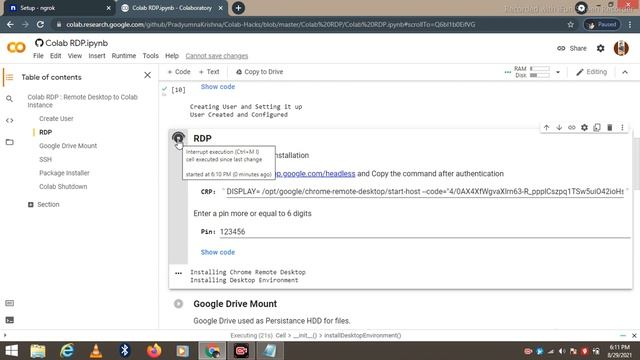This screenshot has height=360, width=640.
Task: Click the Share button
Action: coord(572,48)
